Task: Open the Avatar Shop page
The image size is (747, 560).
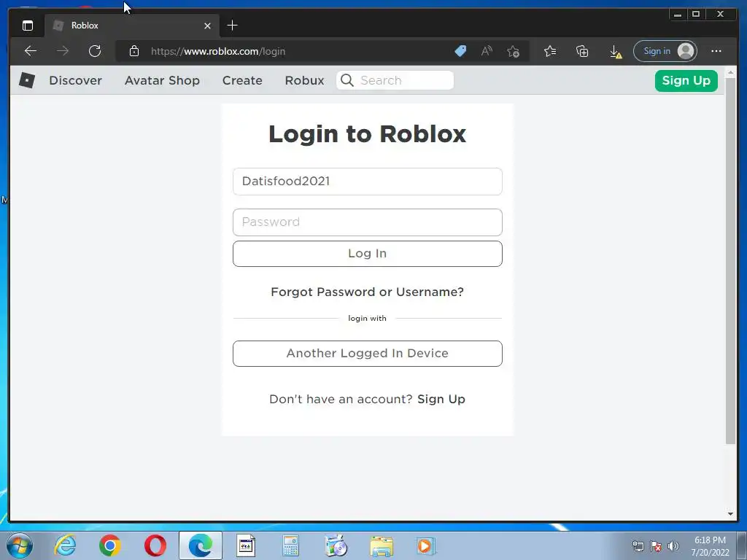Action: point(162,80)
